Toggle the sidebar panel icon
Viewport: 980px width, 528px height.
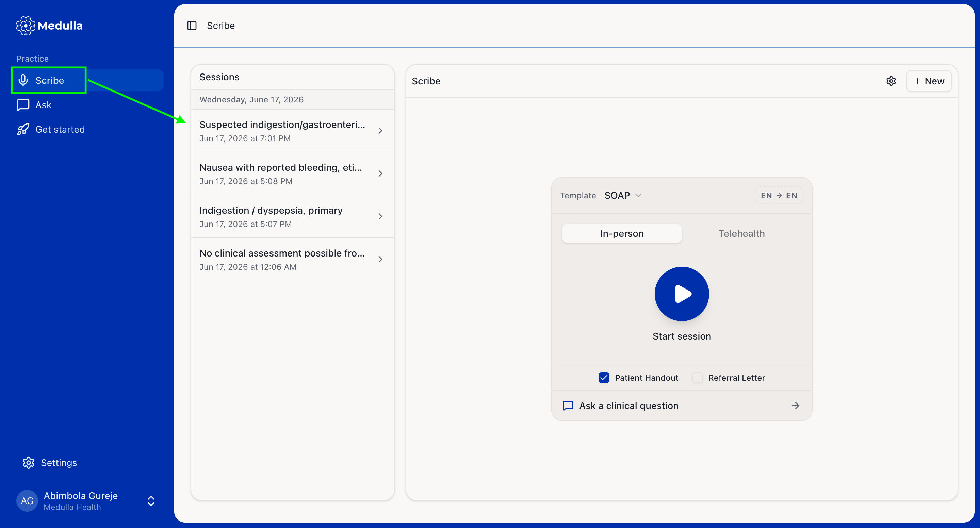192,26
